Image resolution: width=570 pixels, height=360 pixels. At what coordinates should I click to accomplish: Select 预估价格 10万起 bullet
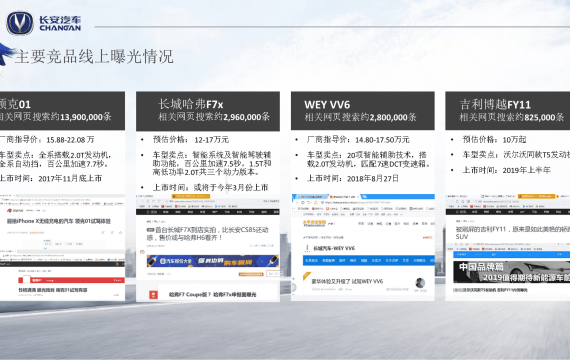click(494, 140)
